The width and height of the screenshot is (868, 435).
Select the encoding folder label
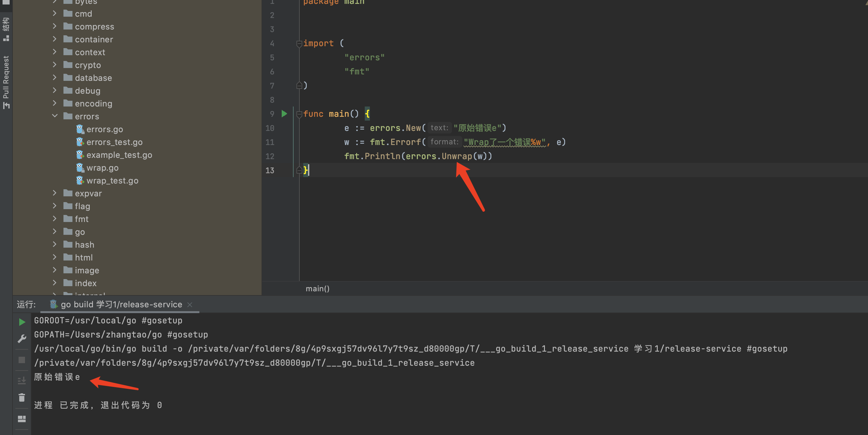(93, 104)
